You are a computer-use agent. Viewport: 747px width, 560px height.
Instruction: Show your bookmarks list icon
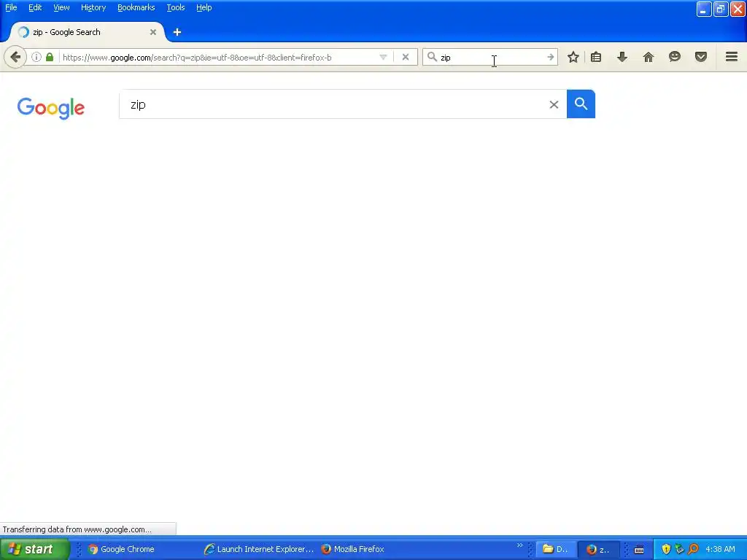(x=596, y=57)
